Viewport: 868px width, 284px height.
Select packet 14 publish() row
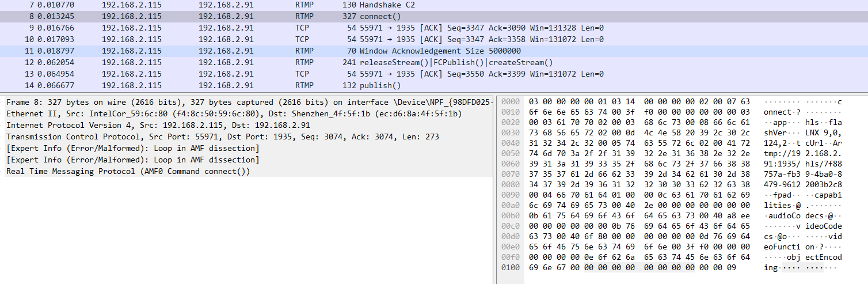coord(434,85)
